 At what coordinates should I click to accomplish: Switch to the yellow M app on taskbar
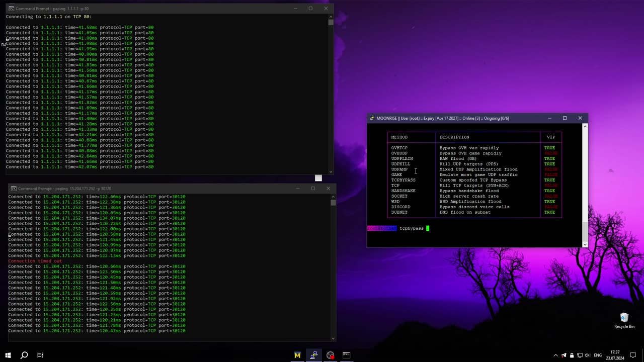point(297,355)
